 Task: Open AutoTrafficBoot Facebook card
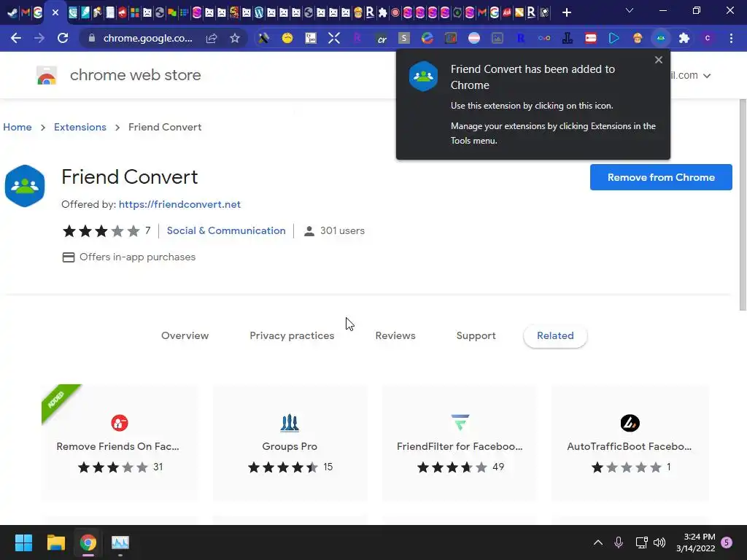tap(630, 443)
